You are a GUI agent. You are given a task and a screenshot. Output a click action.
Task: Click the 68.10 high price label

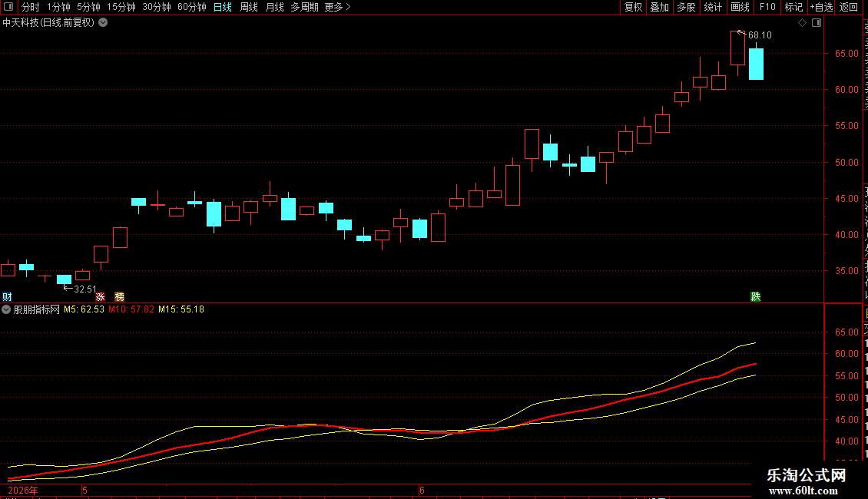(760, 35)
